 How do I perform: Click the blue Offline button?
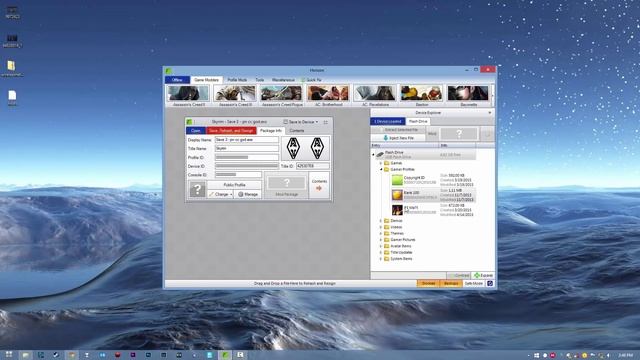click(x=177, y=80)
